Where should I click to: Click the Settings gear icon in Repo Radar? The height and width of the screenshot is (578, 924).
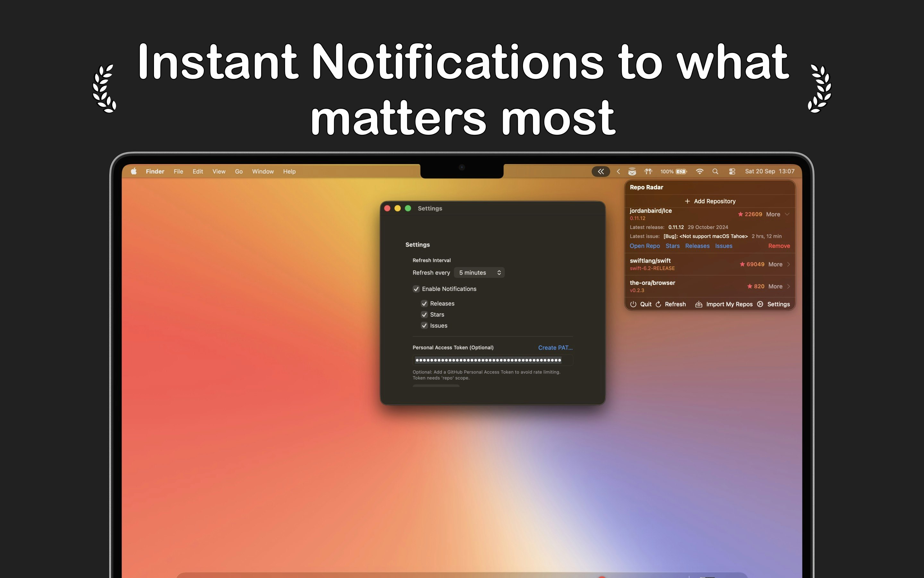click(x=760, y=304)
